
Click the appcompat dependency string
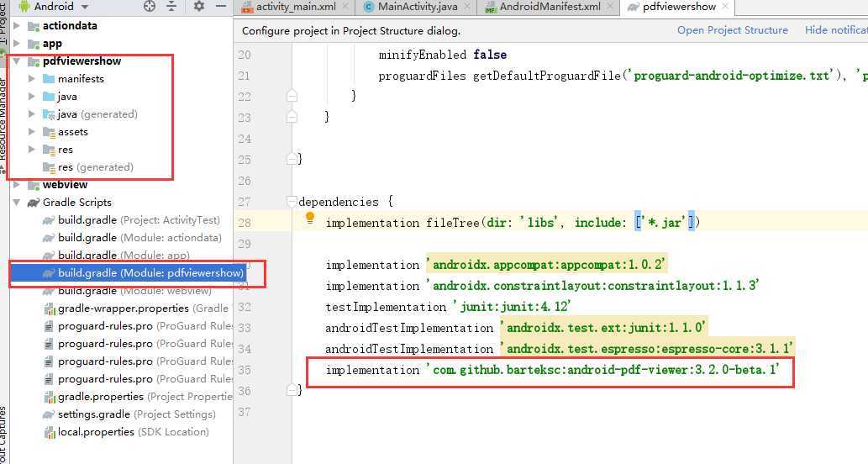(x=545, y=265)
